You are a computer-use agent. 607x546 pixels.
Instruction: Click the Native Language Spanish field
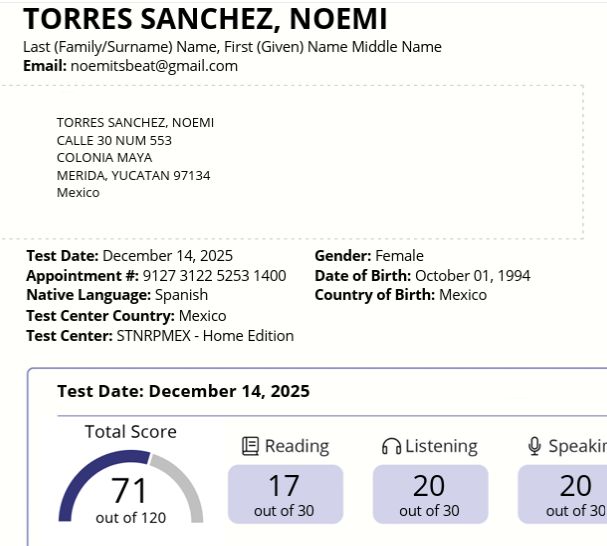pyautogui.click(x=117, y=295)
